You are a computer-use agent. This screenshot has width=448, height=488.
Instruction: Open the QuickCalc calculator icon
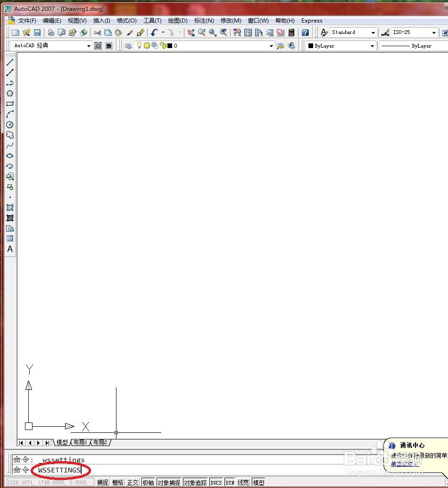(291, 33)
